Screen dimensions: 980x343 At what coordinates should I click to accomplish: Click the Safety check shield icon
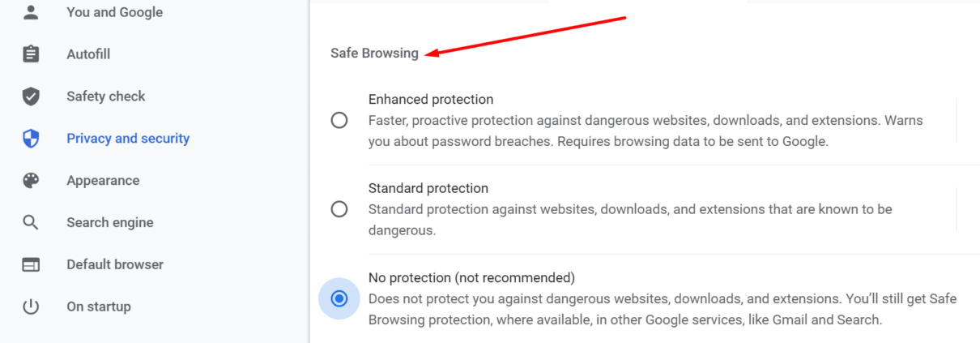click(31, 96)
